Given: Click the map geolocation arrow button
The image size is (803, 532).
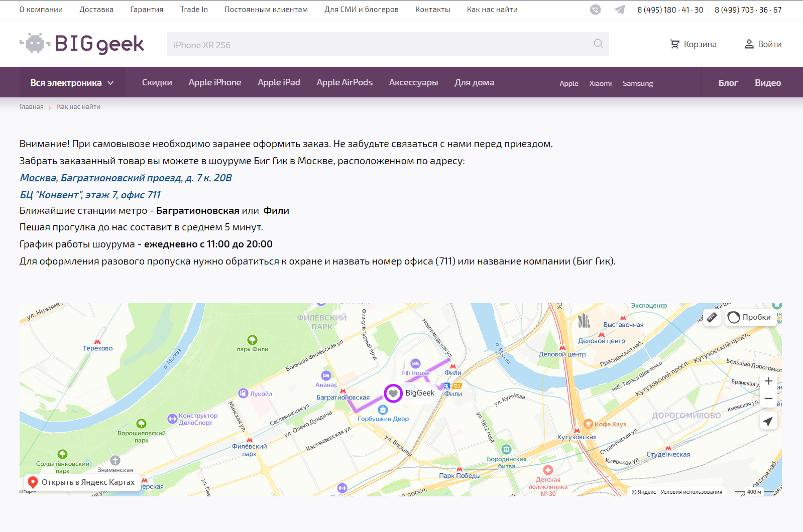Looking at the screenshot, I should [x=768, y=421].
